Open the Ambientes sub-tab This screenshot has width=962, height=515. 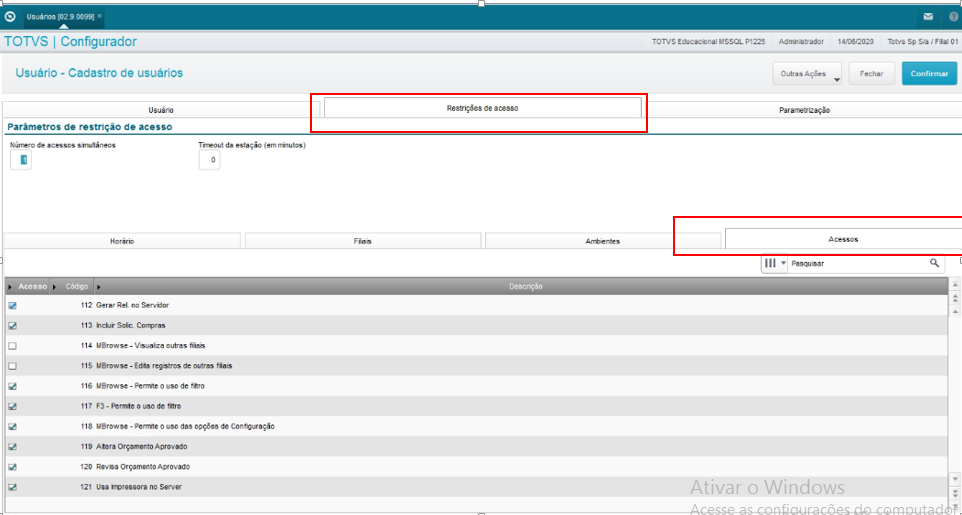pyautogui.click(x=602, y=241)
